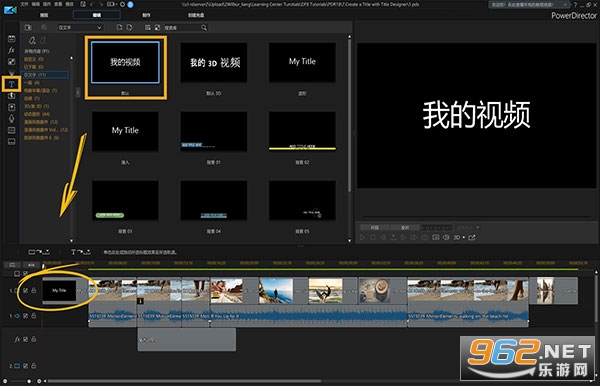Lock the fx effect track
Screen dimensions: 600x386
point(34,339)
